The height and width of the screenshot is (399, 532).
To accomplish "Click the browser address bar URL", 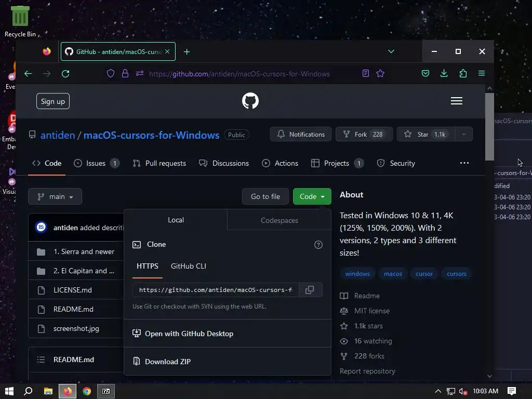I will [240, 74].
